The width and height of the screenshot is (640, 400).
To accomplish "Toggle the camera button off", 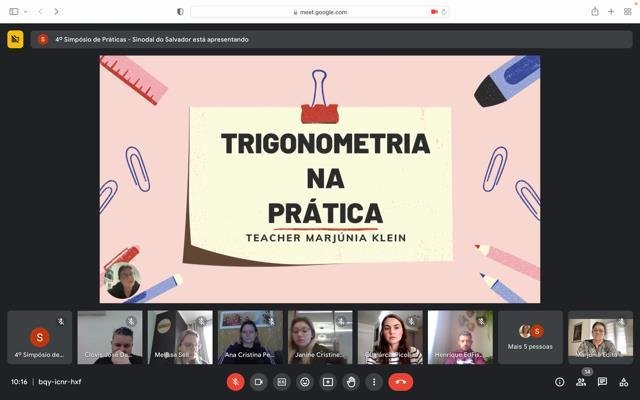I will (258, 382).
